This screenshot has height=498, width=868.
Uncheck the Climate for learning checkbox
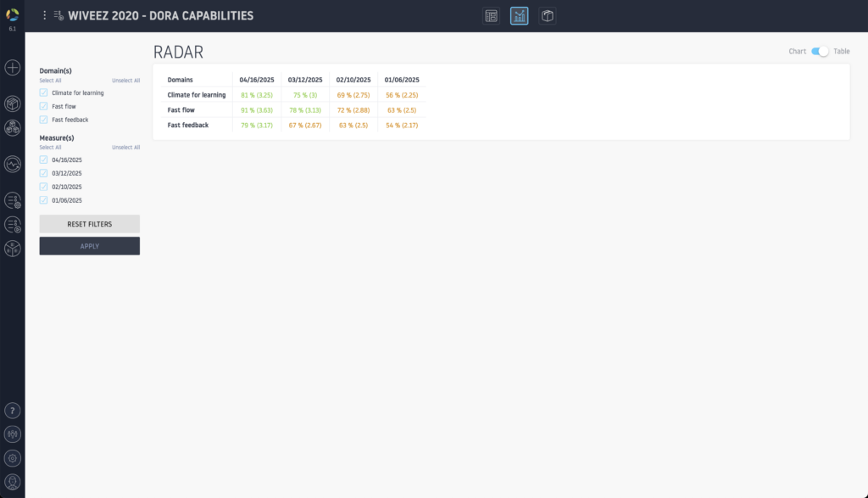pos(43,92)
